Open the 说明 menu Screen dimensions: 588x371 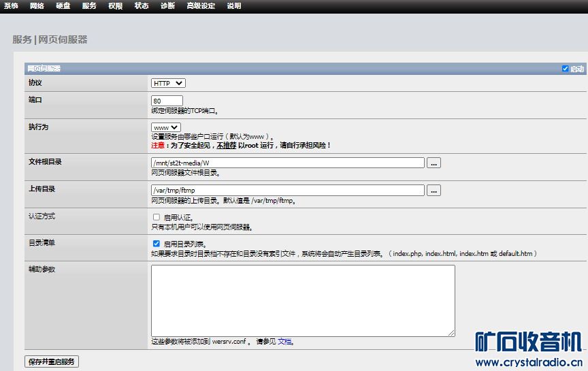click(234, 5)
